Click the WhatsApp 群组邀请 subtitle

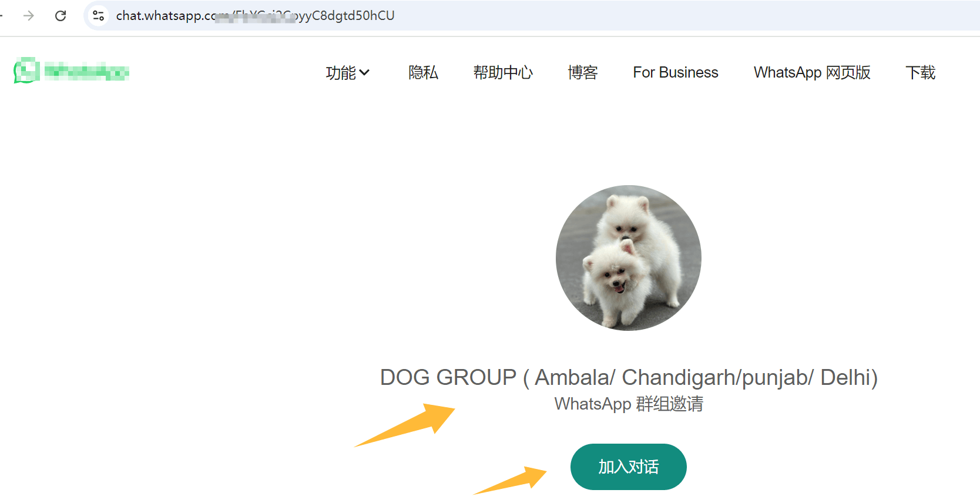point(629,404)
